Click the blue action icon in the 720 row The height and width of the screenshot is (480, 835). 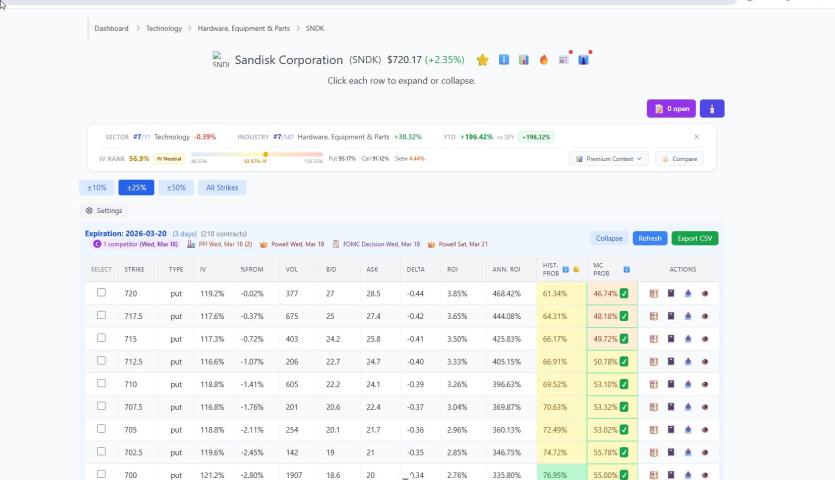688,294
